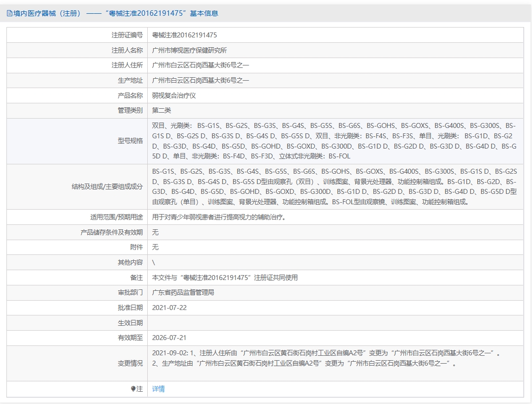
Task: Select registration number 粤械注准20162191475 in the first row
Action: [184, 35]
